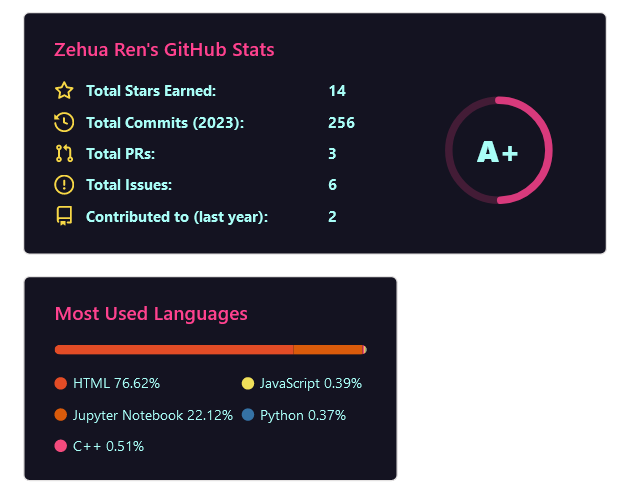Click the pink C++ language dot
The width and height of the screenshot is (637, 498).
point(61,446)
